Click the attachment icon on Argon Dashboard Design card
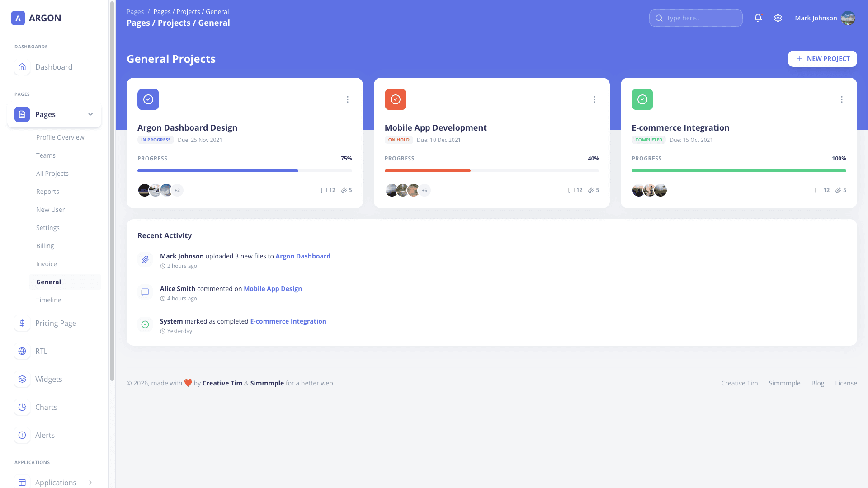 pos(345,190)
